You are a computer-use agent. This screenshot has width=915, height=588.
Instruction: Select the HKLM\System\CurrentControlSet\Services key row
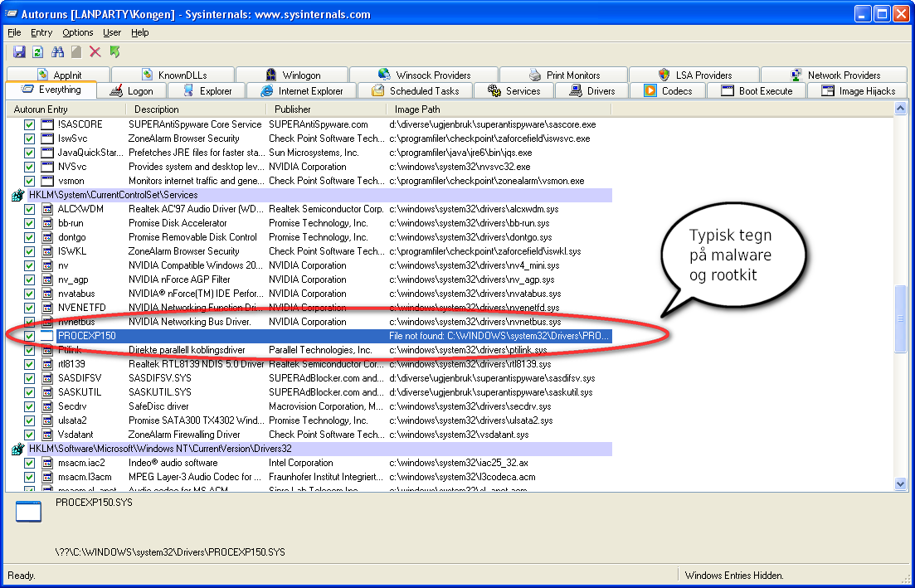319,195
